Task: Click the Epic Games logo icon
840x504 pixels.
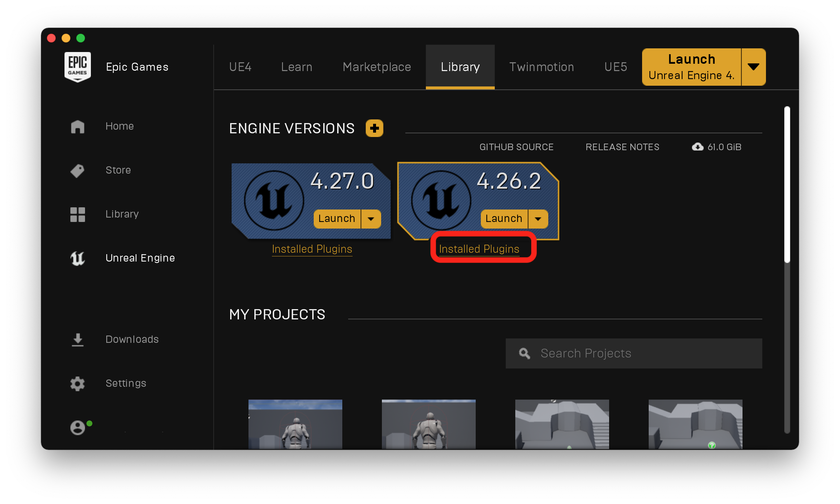Action: (x=77, y=67)
